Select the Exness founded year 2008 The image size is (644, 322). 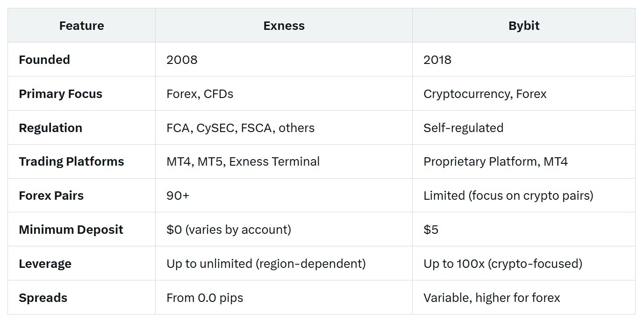click(x=182, y=60)
